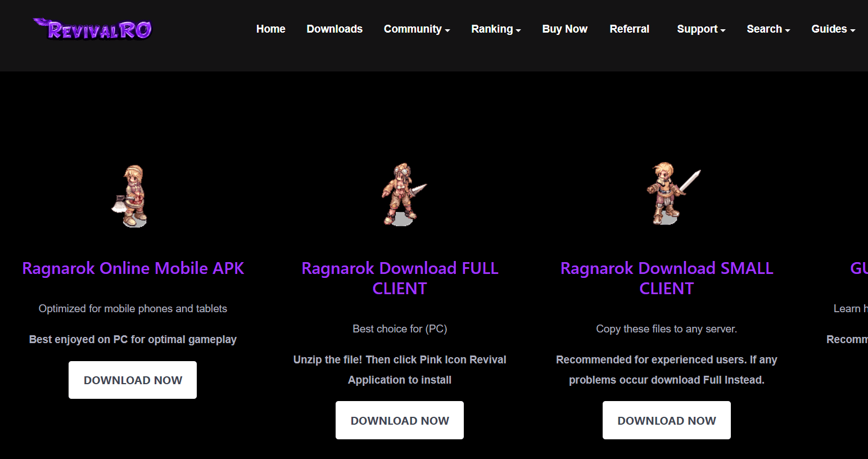Screen dimensions: 868x459
Task: Open the Referral page
Action: [629, 29]
